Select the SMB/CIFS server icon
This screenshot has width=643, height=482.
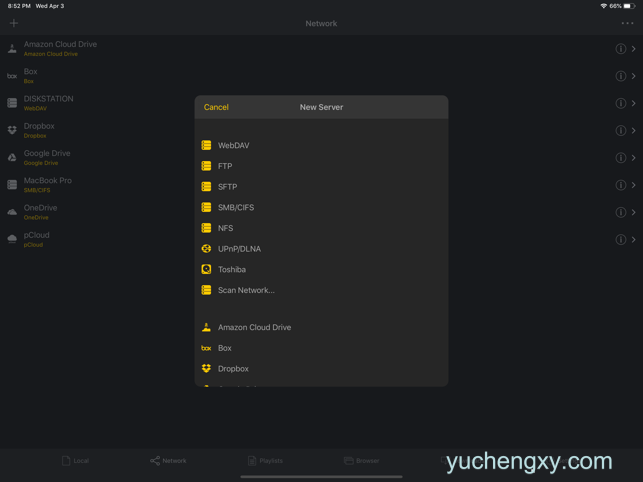(206, 207)
